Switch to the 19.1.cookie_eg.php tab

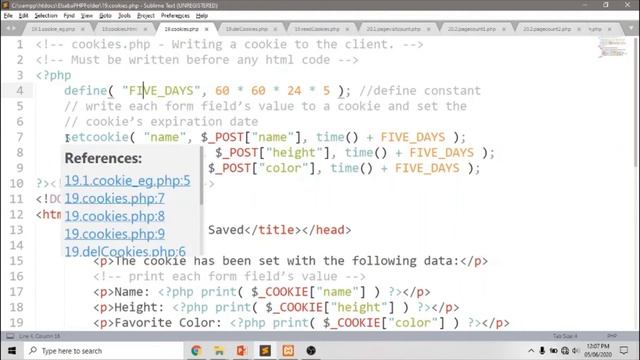(53, 29)
